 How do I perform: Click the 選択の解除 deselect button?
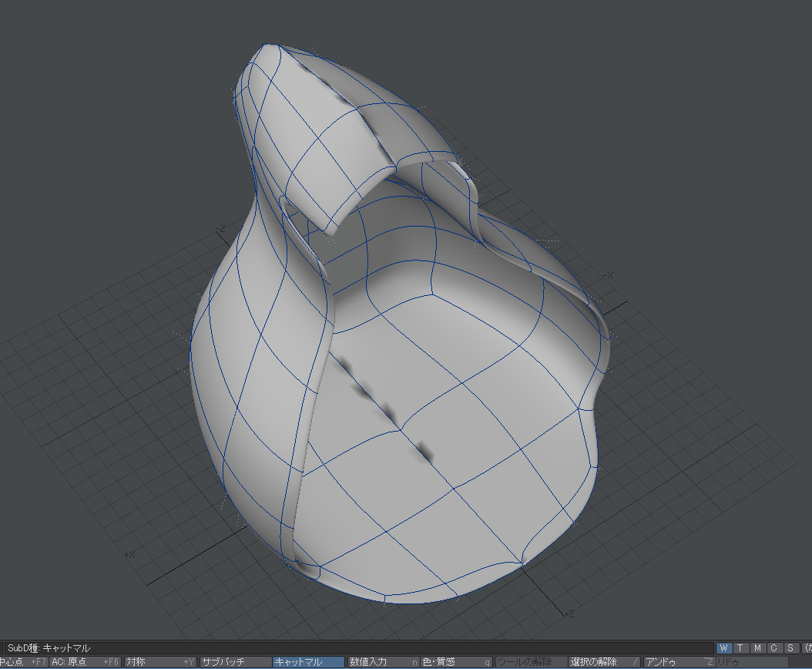pos(605,662)
